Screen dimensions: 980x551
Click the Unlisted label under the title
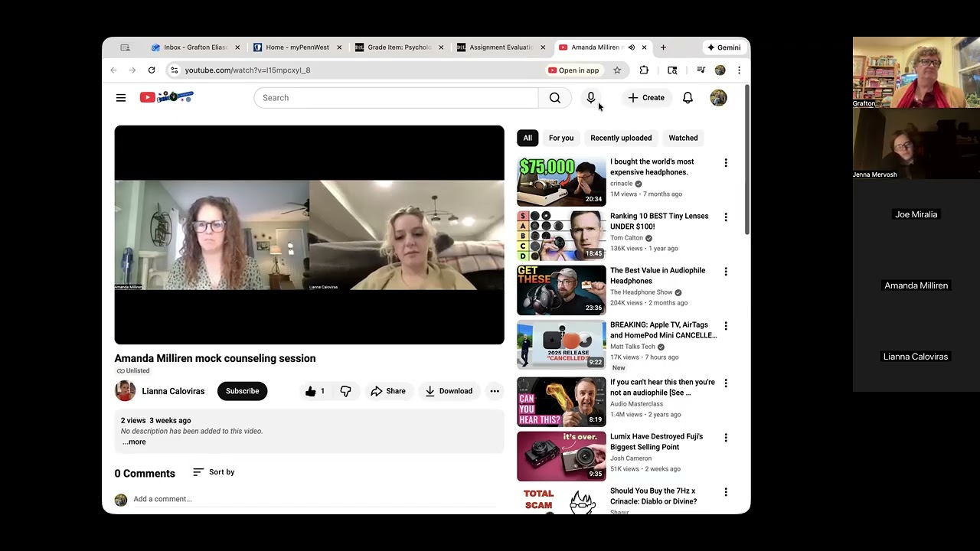pos(133,371)
